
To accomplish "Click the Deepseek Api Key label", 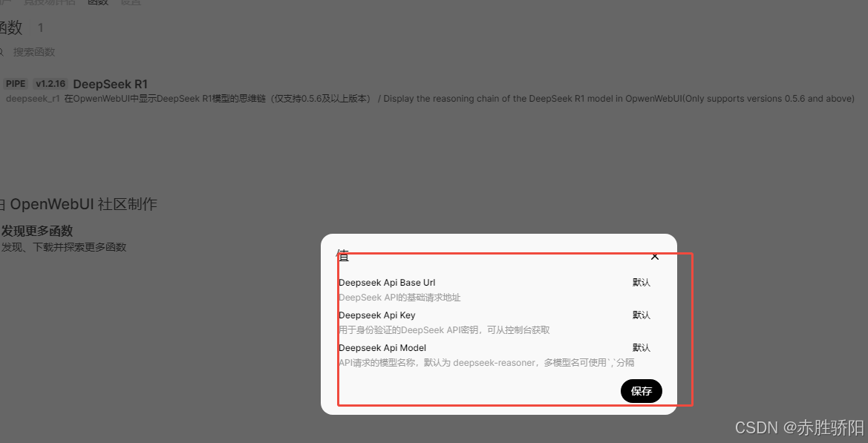I will pyautogui.click(x=377, y=315).
